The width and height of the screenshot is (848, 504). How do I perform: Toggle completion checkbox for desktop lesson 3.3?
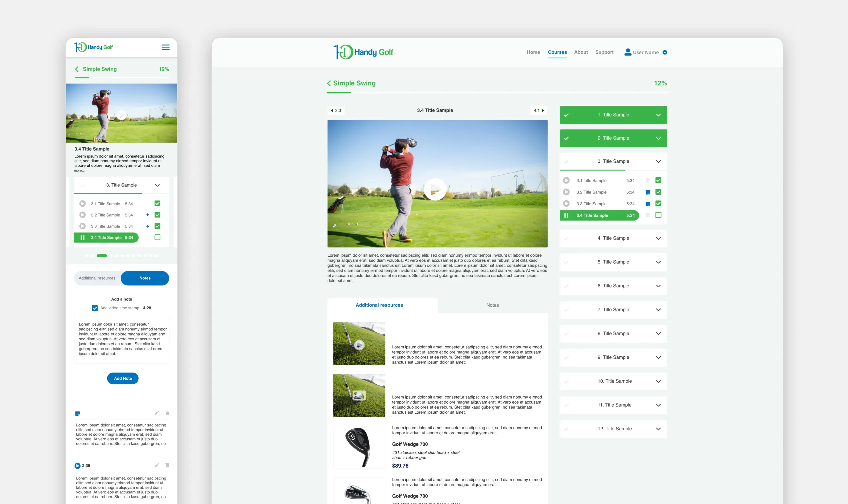point(658,203)
